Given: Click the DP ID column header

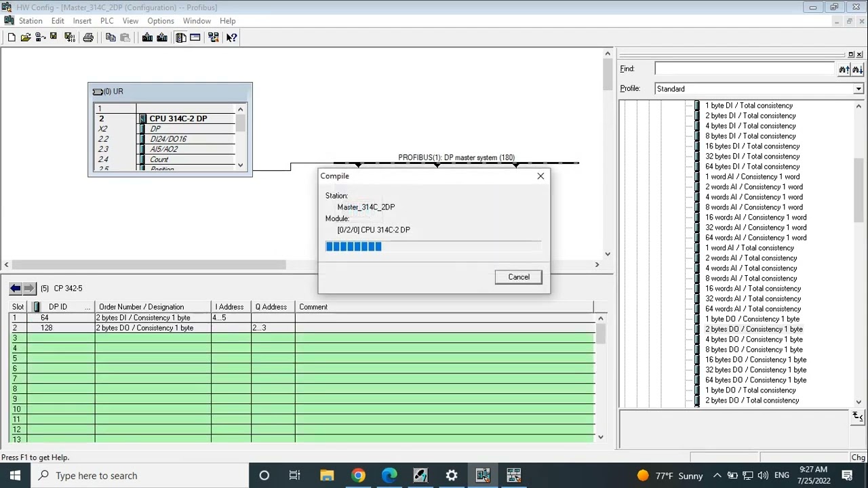Looking at the screenshot, I should [x=62, y=307].
